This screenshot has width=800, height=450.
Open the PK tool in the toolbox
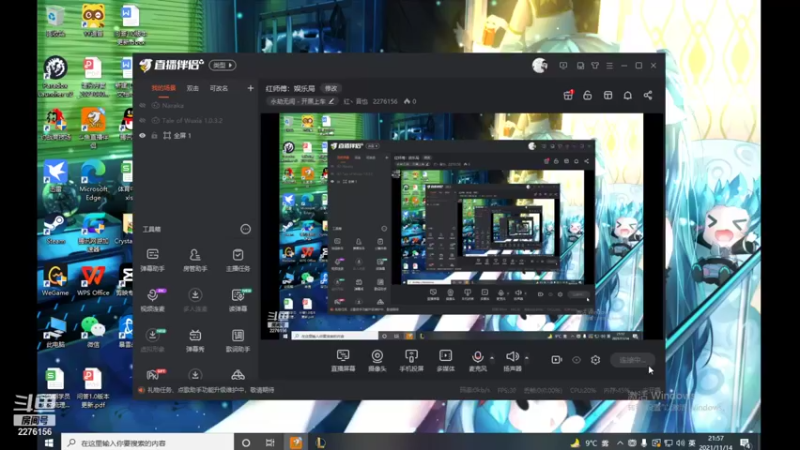(154, 375)
